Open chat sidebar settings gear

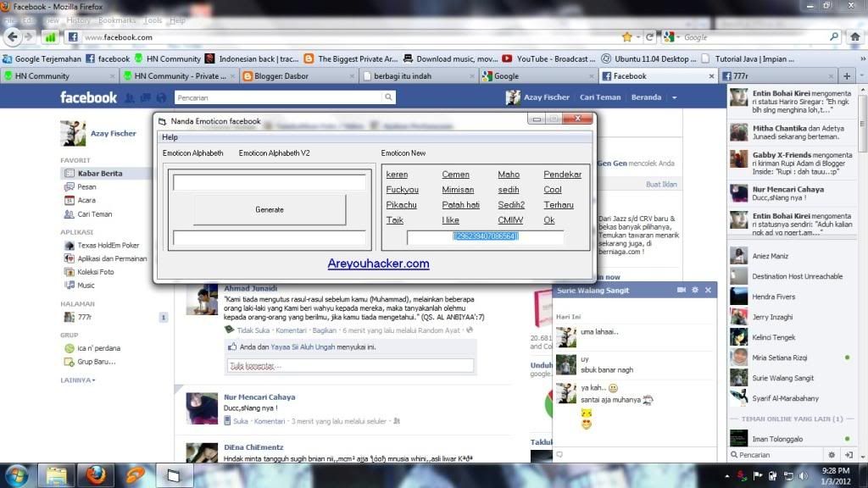832,455
